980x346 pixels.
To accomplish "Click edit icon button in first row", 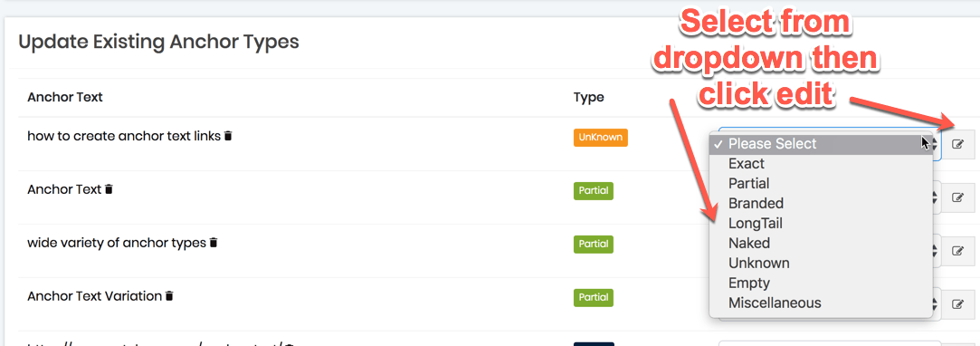I will click(957, 145).
